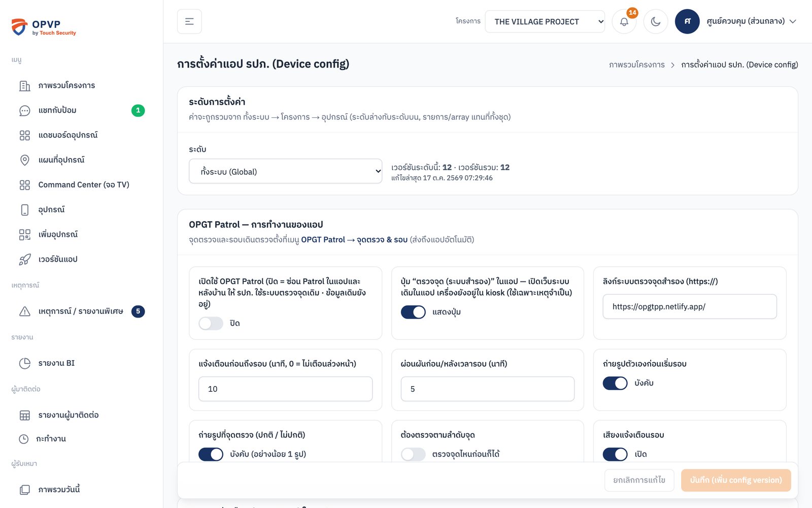Open the ทั้งระบบ (Global) level dropdown
This screenshot has height=508, width=812.
point(285,171)
